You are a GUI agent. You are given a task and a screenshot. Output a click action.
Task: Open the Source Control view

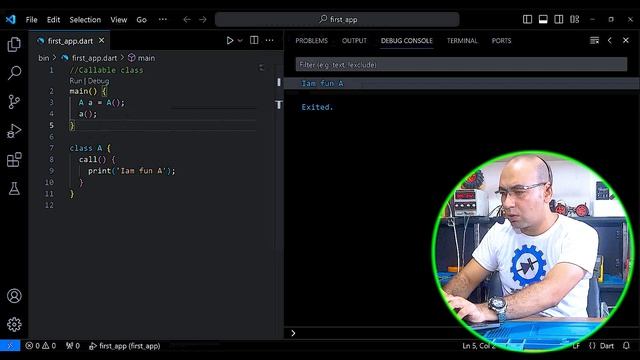(x=14, y=102)
